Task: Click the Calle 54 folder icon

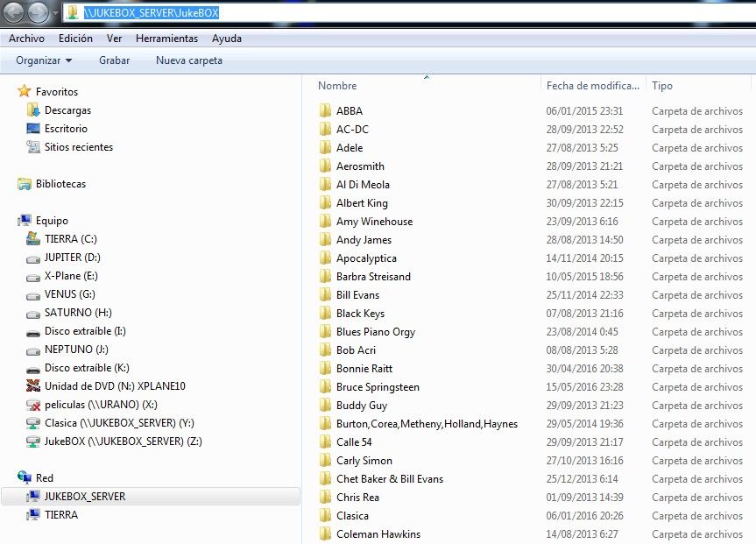Action: tap(326, 442)
